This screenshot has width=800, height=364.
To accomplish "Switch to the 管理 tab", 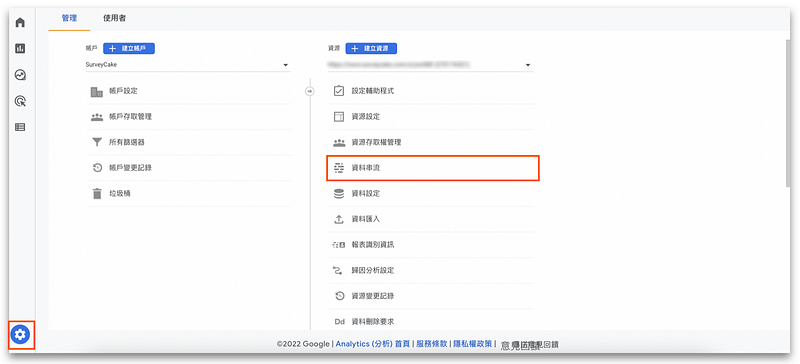I will tap(69, 18).
